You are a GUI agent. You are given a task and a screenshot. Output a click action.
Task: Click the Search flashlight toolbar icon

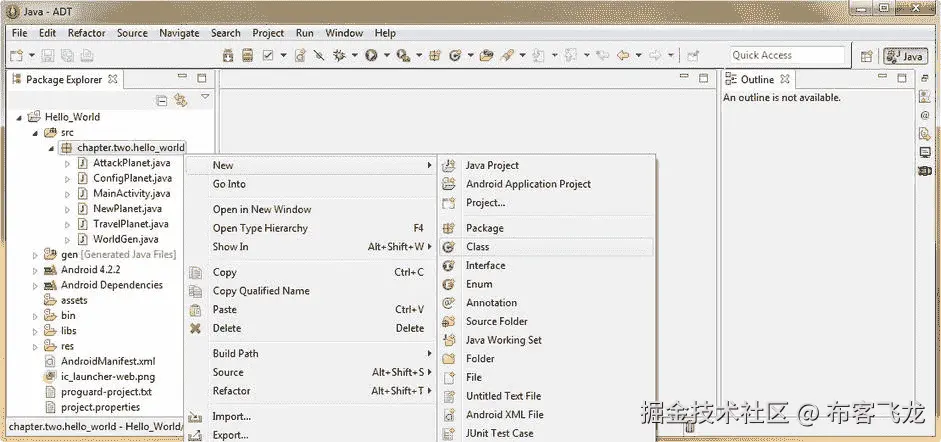tap(507, 55)
